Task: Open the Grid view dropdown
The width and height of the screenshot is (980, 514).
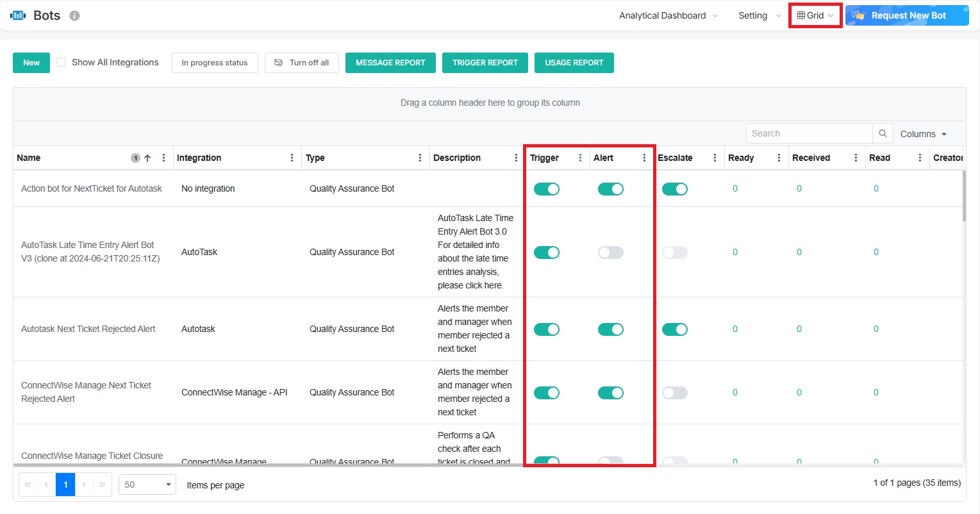Action: pyautogui.click(x=815, y=15)
